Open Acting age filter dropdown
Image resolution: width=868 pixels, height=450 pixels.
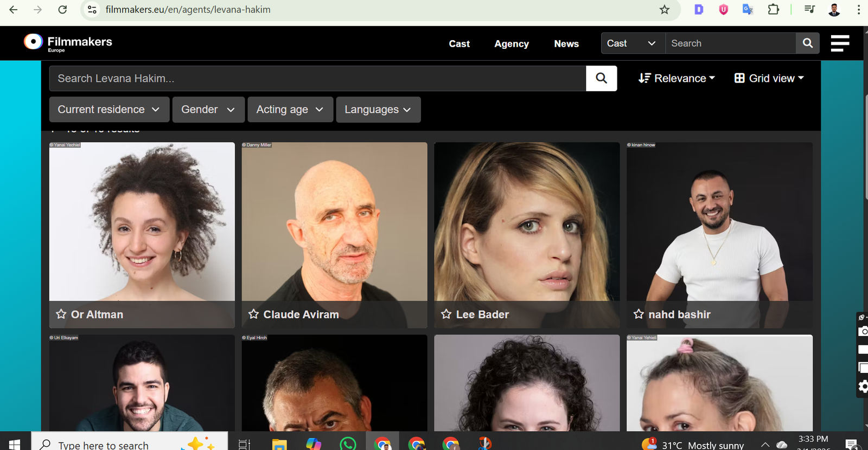(290, 110)
